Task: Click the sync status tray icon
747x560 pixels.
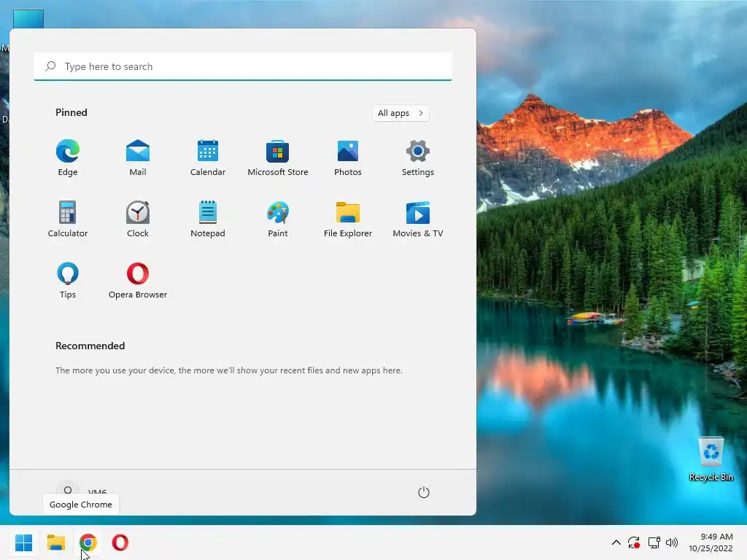Action: 634,542
